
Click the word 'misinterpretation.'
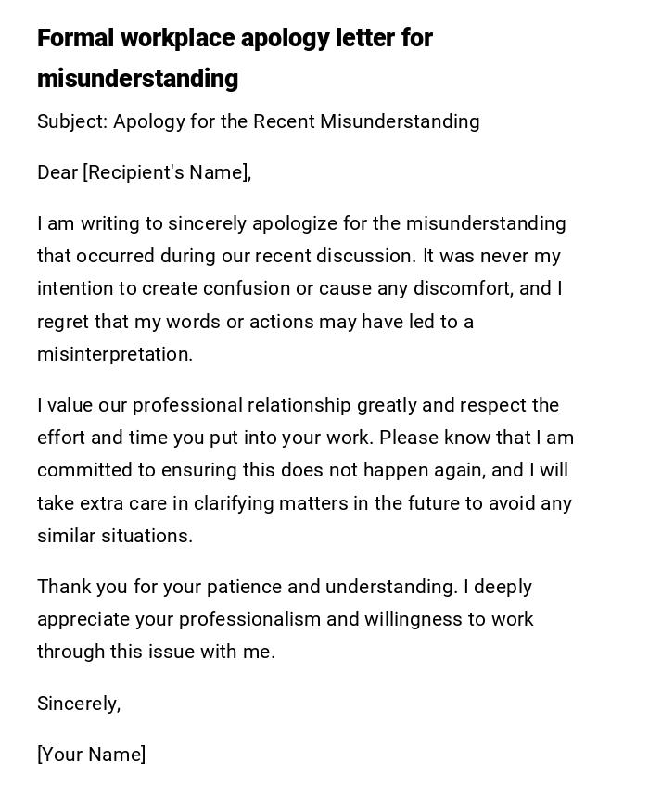point(115,354)
